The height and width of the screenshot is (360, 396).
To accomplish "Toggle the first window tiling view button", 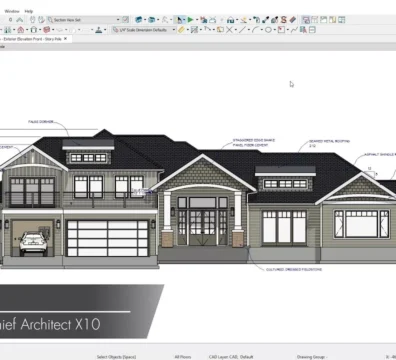I will [x=306, y=20].
